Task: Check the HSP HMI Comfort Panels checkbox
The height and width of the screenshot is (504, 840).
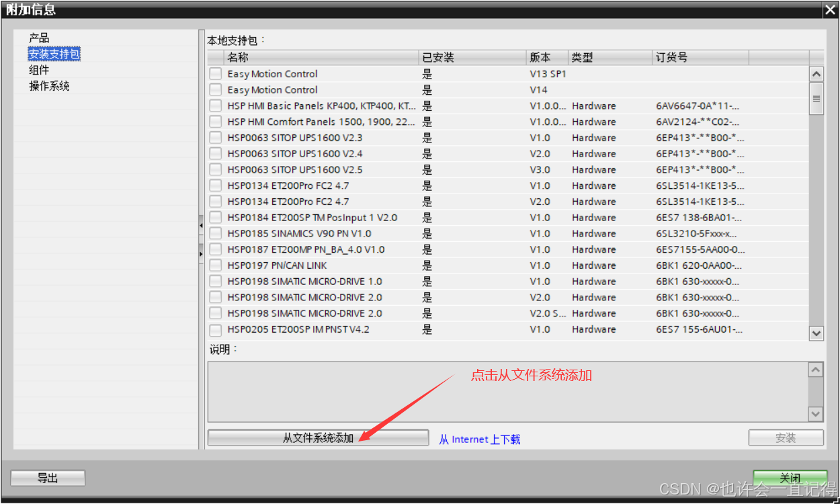Action: tap(215, 122)
